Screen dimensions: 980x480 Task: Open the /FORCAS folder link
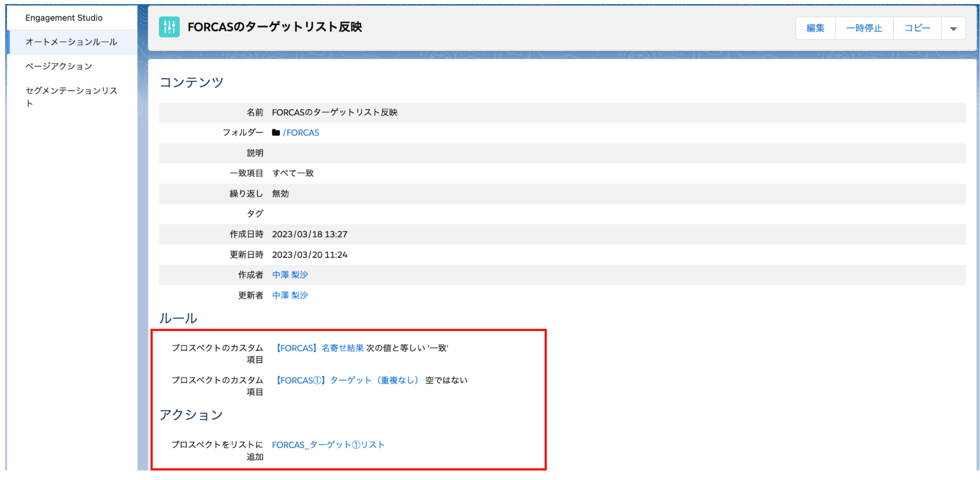[301, 133]
